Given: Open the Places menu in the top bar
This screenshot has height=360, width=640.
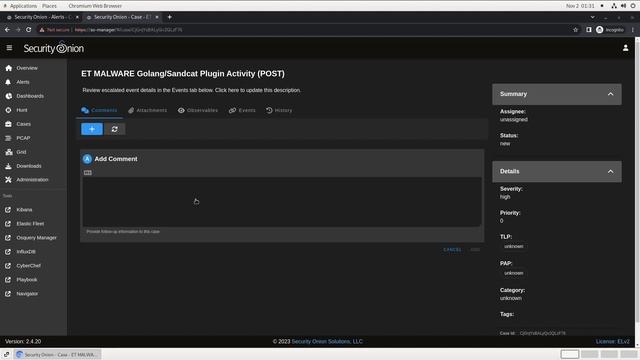Looking at the screenshot, I should 49,6.
